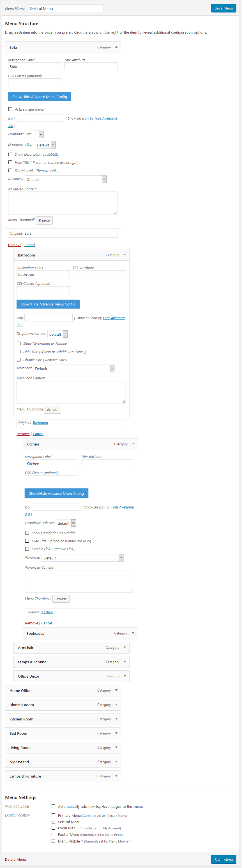
Task: Click the Menu Name text field
Action: tap(66, 8)
